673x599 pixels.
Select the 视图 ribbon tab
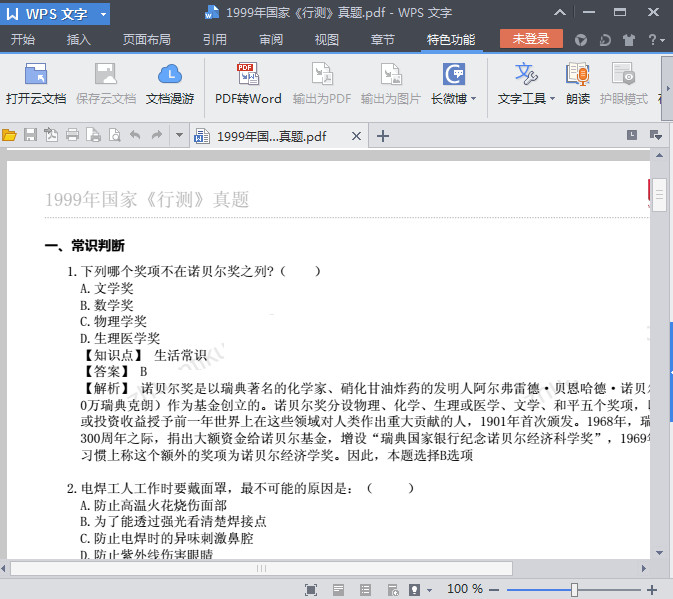[x=327, y=40]
